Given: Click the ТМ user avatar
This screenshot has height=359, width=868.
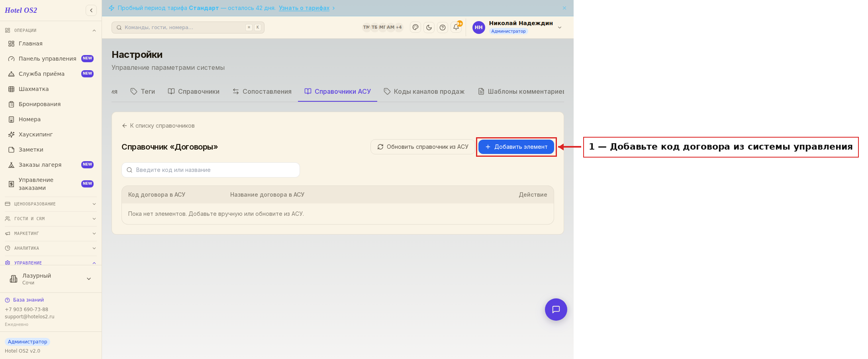Looking at the screenshot, I should pyautogui.click(x=366, y=28).
